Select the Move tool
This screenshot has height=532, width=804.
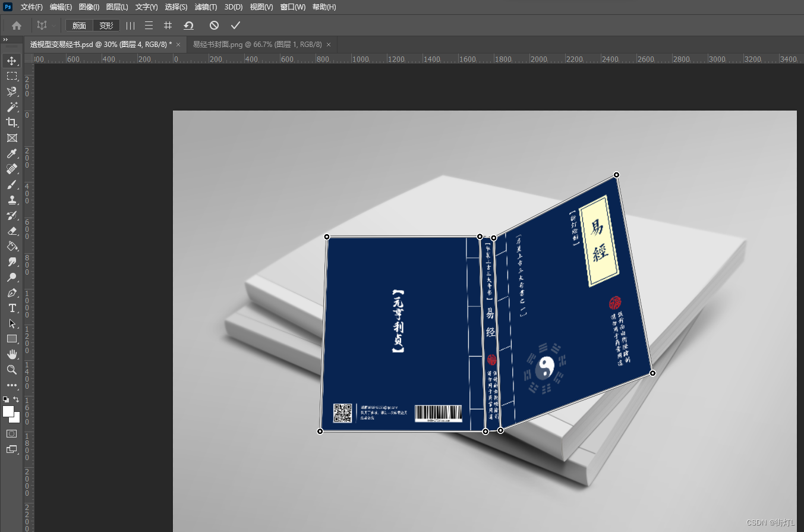[12, 61]
